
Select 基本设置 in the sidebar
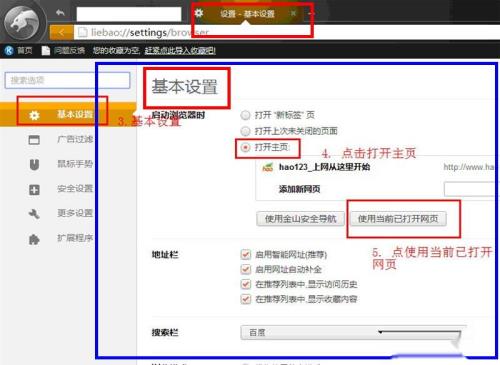[68, 115]
